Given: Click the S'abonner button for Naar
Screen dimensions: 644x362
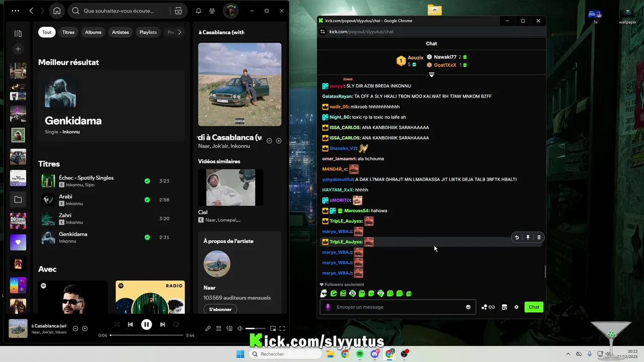Looking at the screenshot, I should point(220,309).
